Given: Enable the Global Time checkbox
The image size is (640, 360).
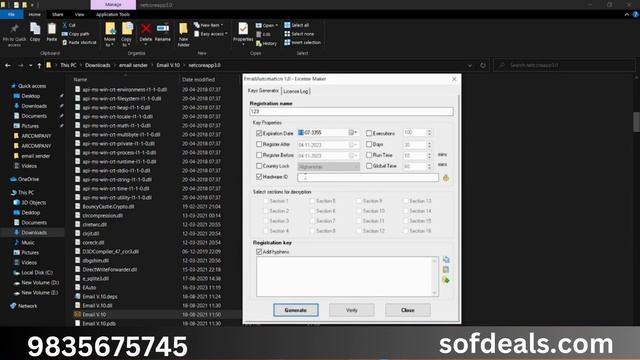Looking at the screenshot, I should (x=369, y=166).
